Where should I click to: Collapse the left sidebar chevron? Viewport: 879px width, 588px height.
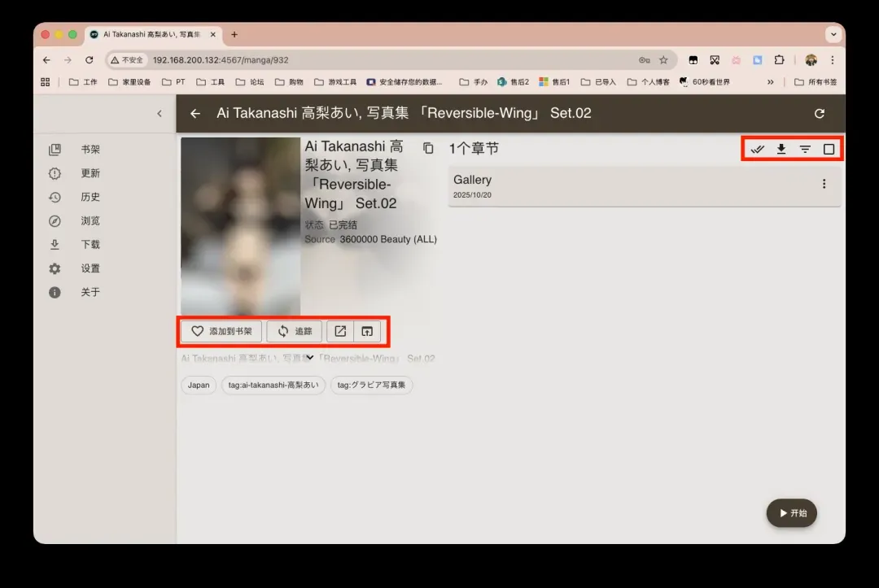[x=160, y=114]
